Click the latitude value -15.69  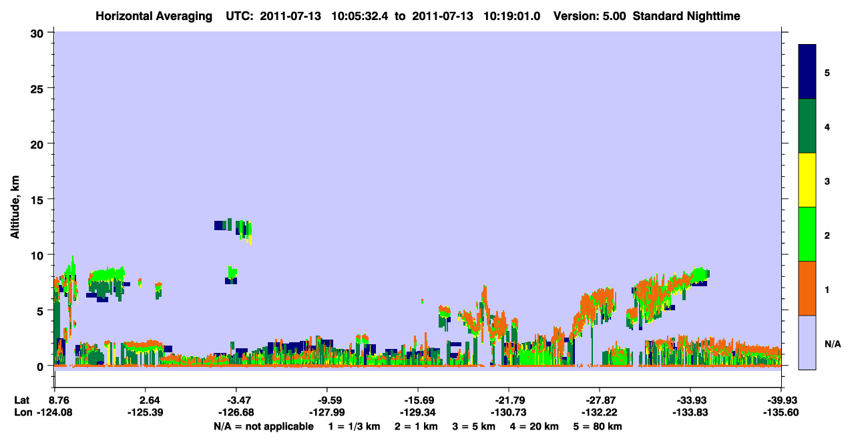tap(417, 400)
